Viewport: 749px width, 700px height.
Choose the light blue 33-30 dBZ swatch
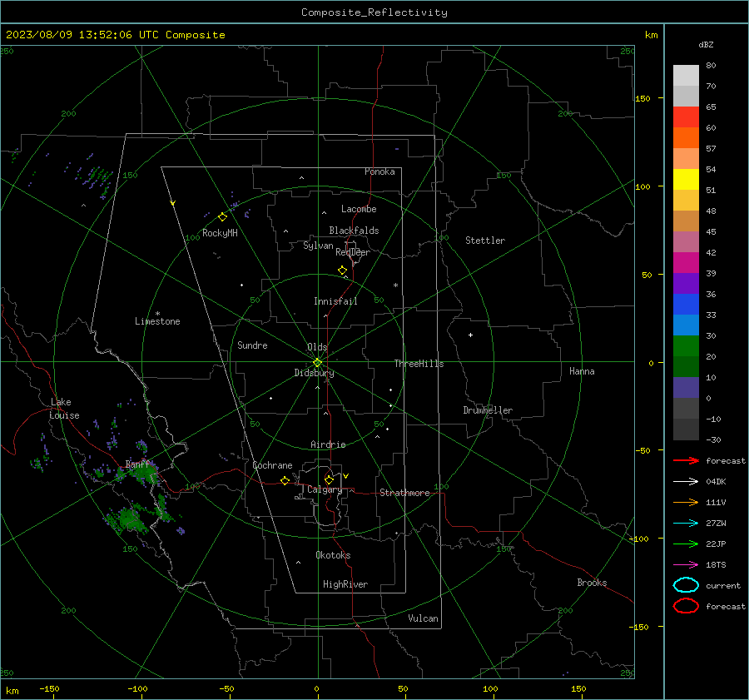point(686,325)
